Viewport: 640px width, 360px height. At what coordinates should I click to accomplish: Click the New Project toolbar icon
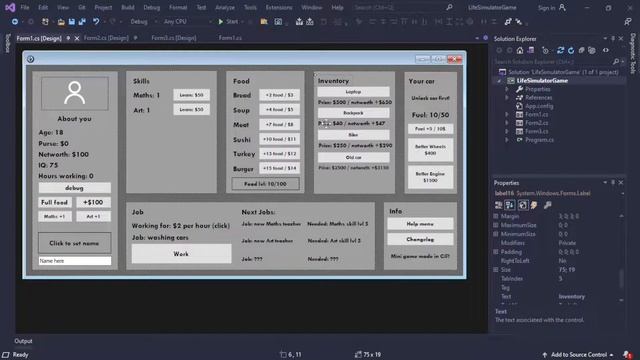pyautogui.click(x=45, y=21)
